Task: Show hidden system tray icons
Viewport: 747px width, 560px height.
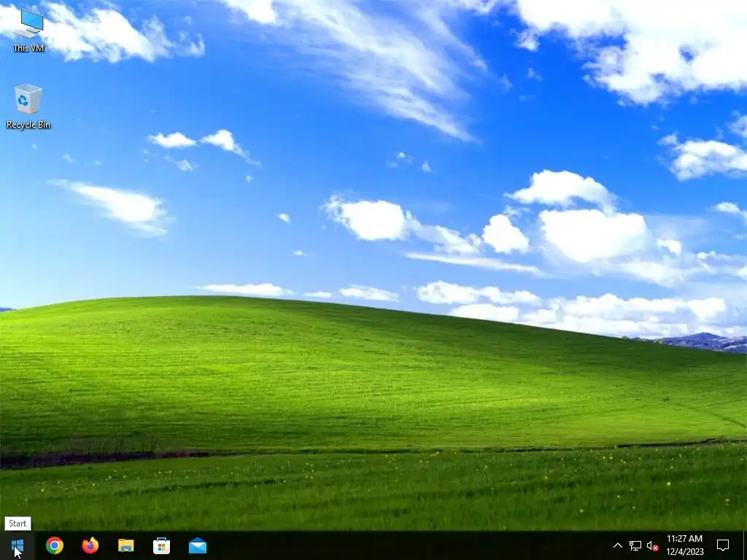Action: pos(617,545)
